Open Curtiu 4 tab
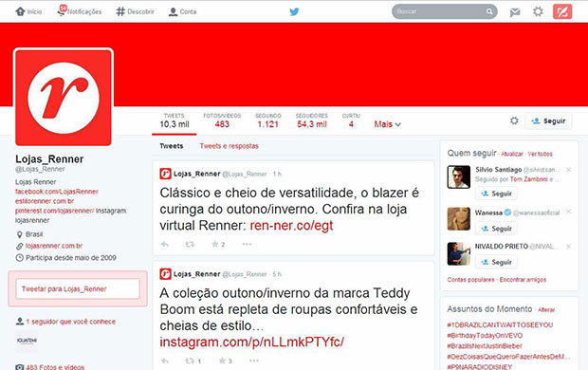Viewport: 588px width, 370px height. [x=351, y=120]
